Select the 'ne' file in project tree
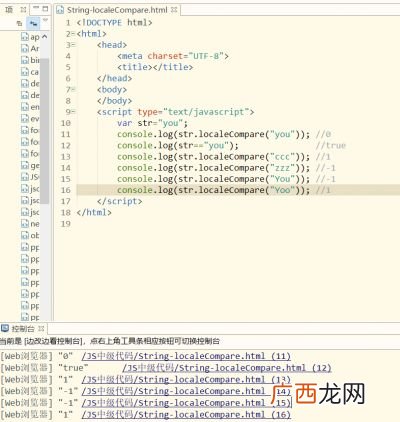This screenshot has width=400, height=422. click(x=30, y=224)
